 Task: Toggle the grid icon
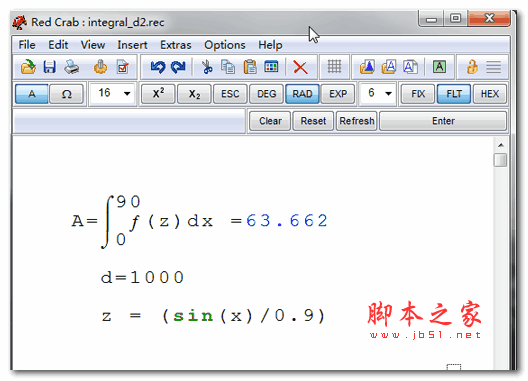click(x=334, y=66)
